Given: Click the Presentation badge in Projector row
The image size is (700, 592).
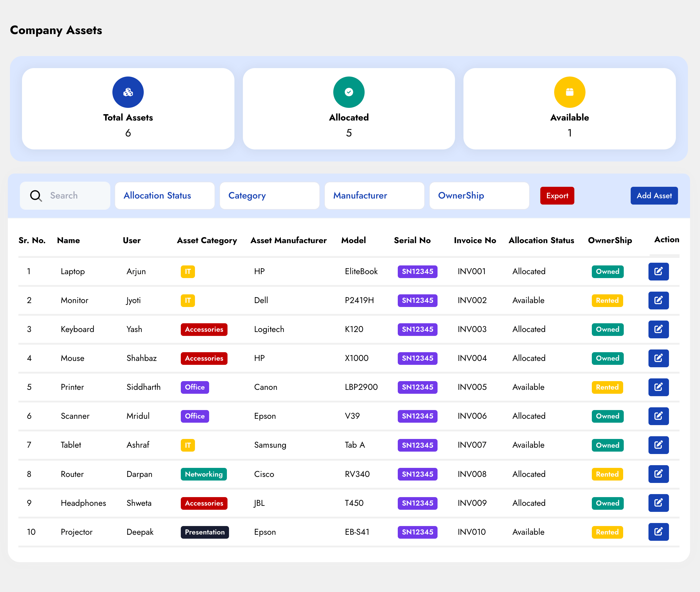Looking at the screenshot, I should point(205,532).
